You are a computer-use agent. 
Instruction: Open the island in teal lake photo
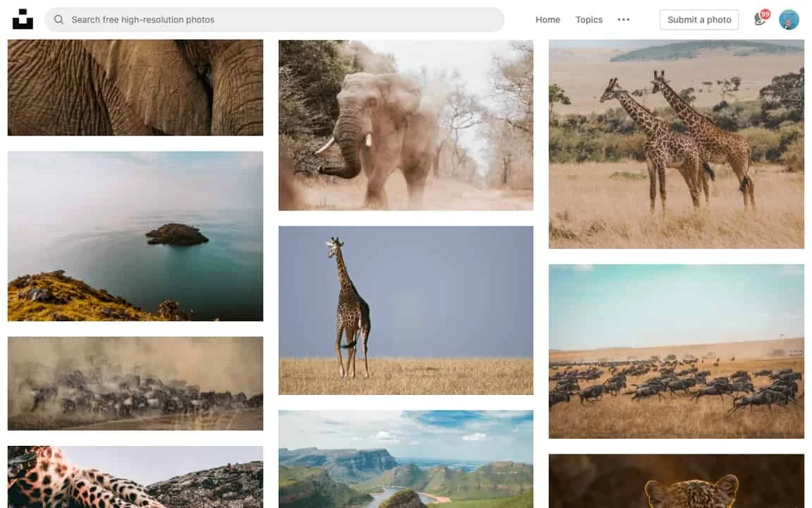pos(135,236)
